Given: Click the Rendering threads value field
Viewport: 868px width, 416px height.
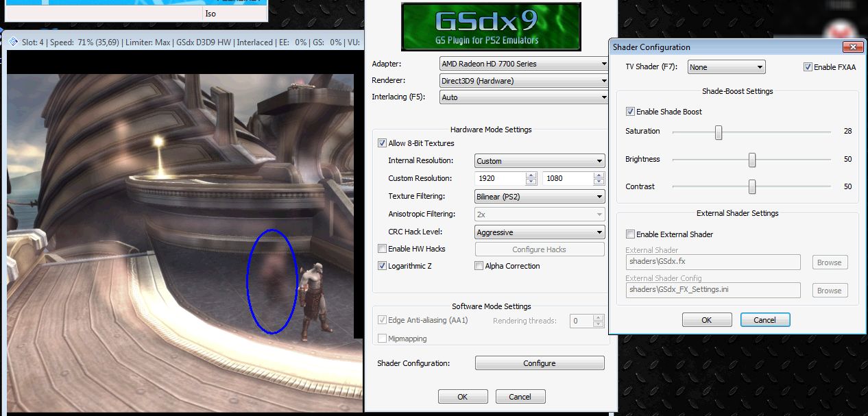Looking at the screenshot, I should tap(582, 320).
